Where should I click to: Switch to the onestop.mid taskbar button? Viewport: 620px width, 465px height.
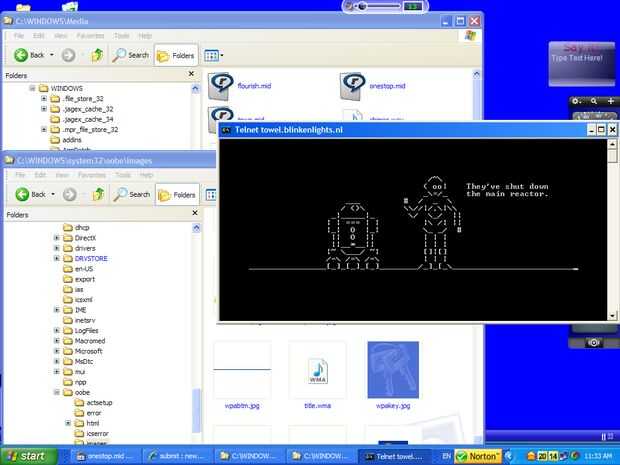105,456
